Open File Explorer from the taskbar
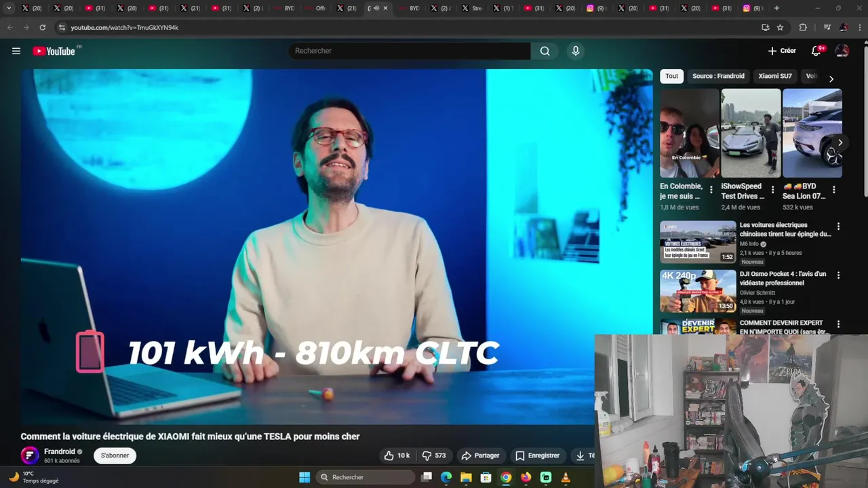 (x=466, y=477)
